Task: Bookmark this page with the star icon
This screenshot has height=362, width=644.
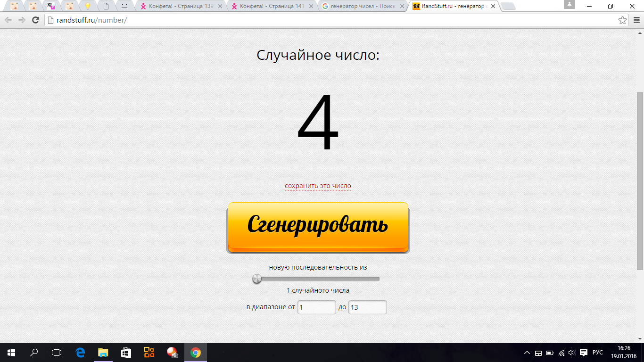Action: (622, 20)
